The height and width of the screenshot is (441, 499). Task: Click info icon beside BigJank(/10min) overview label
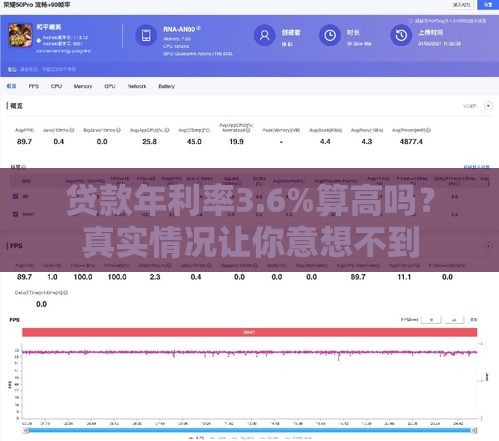[x=118, y=130]
